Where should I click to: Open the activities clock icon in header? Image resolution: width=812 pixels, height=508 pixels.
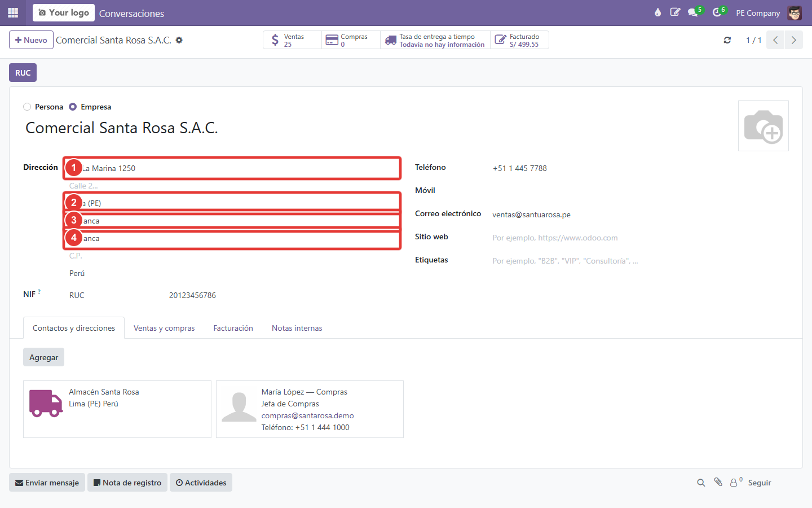click(717, 12)
